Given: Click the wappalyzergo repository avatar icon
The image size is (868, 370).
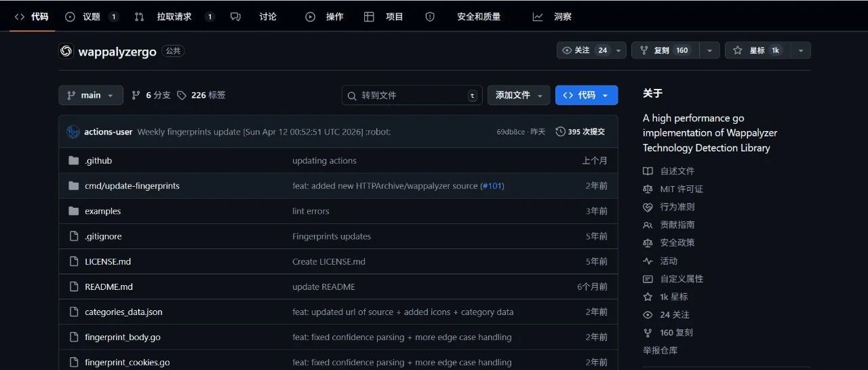Looking at the screenshot, I should pos(66,51).
